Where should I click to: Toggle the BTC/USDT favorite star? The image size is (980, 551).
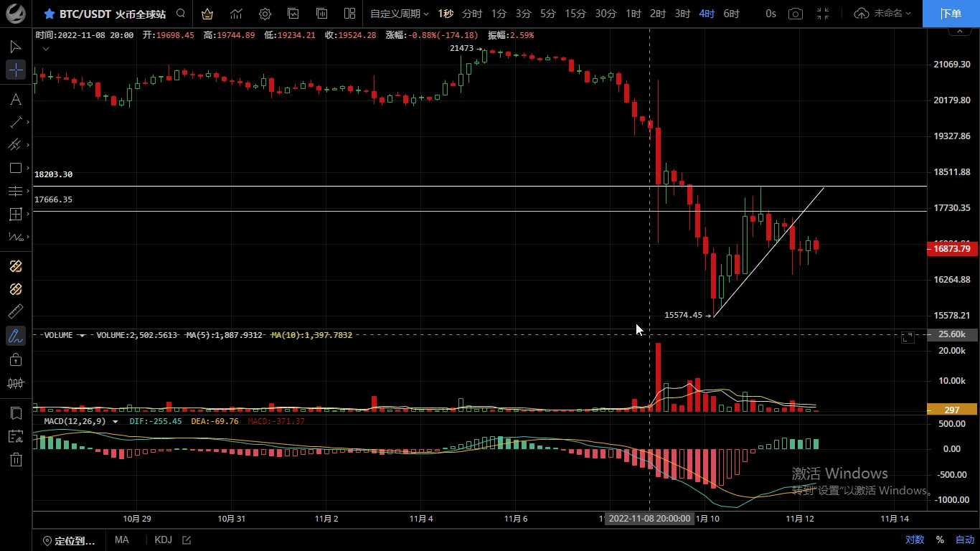pos(50,14)
